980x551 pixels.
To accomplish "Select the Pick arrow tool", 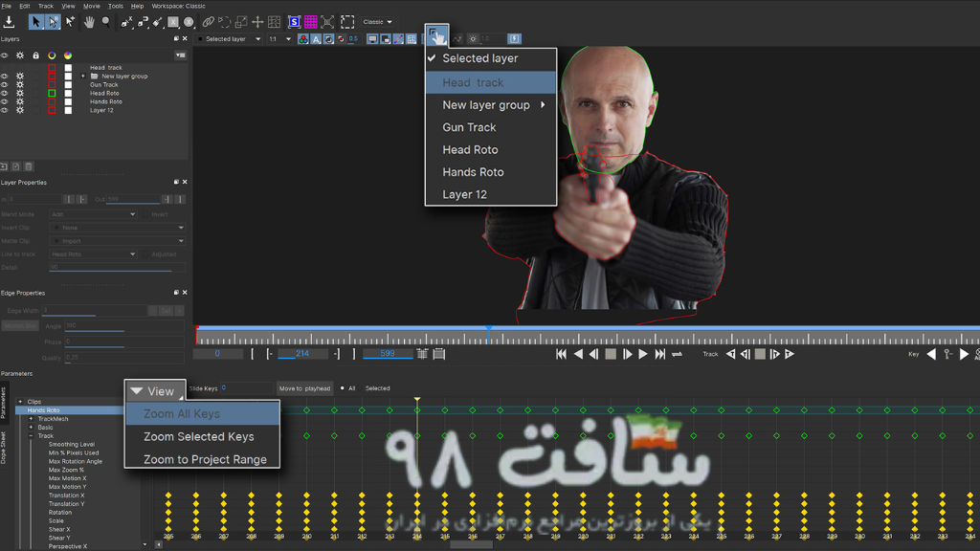I will click(35, 22).
